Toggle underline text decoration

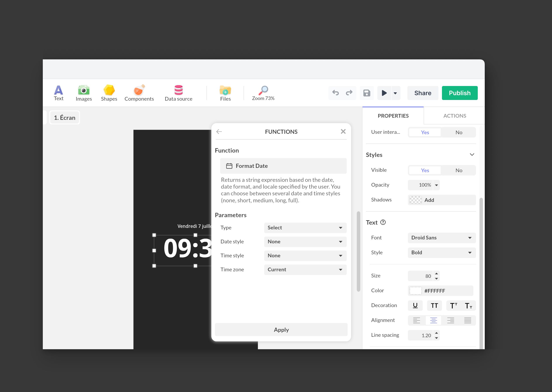pyautogui.click(x=415, y=306)
